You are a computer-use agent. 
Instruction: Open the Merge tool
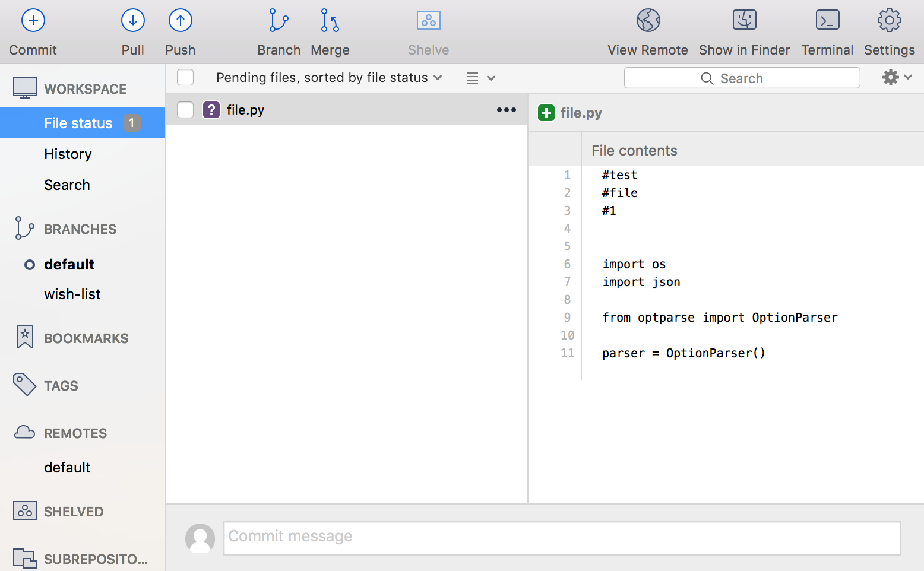coord(330,21)
